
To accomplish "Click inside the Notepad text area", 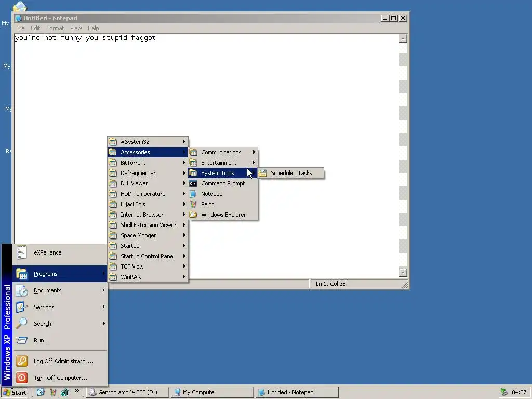I will pyautogui.click(x=206, y=155).
